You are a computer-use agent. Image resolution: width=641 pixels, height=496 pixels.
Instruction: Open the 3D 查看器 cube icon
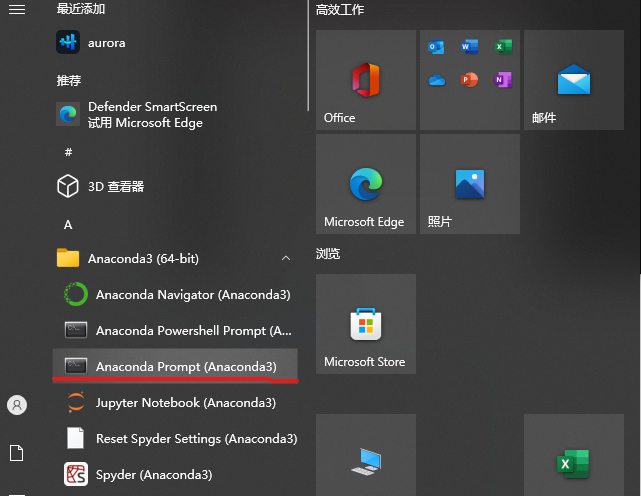[x=68, y=186]
